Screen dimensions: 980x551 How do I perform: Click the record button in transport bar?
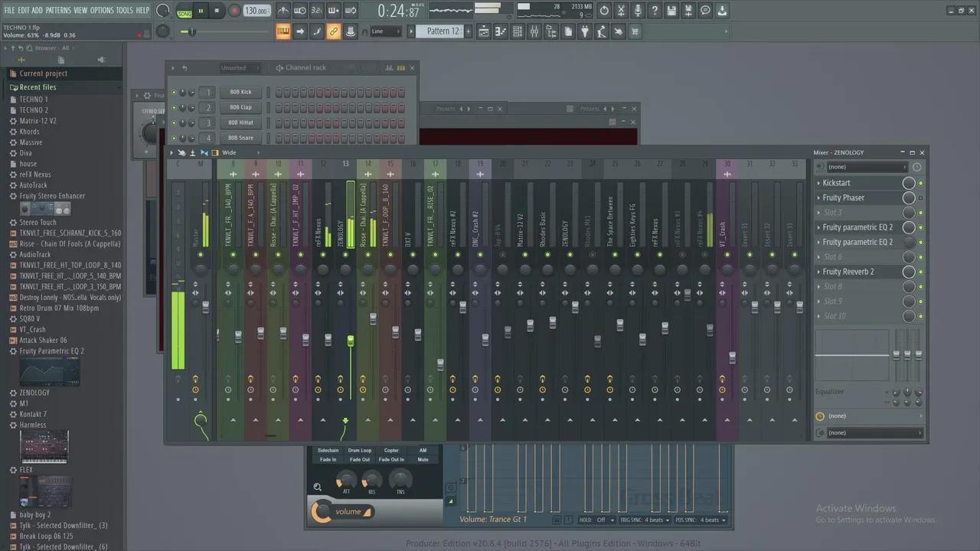pyautogui.click(x=235, y=11)
